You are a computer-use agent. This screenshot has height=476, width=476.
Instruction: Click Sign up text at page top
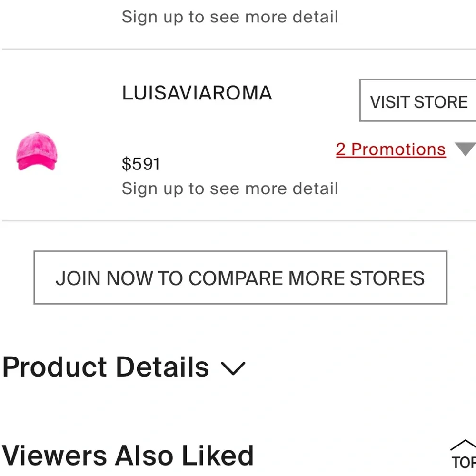[x=230, y=17]
